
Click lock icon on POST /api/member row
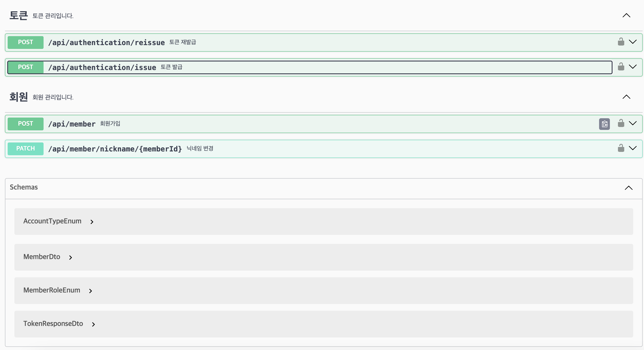tap(621, 123)
